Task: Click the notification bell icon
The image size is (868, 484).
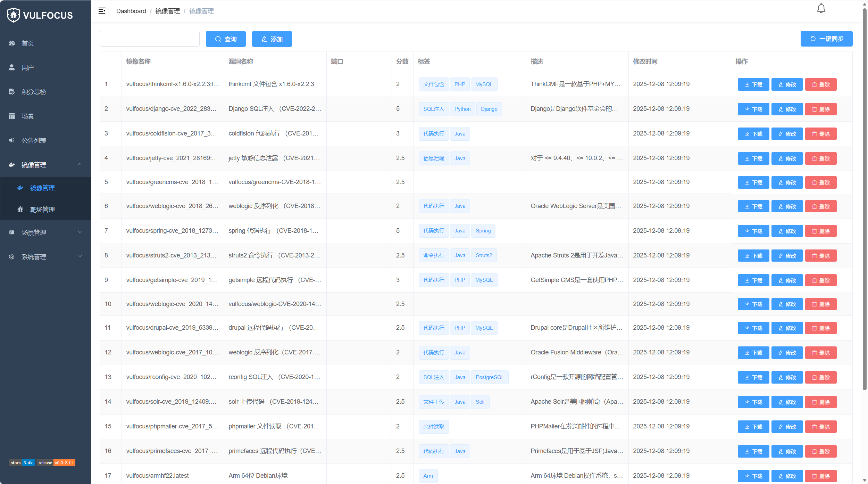Action: pyautogui.click(x=821, y=9)
